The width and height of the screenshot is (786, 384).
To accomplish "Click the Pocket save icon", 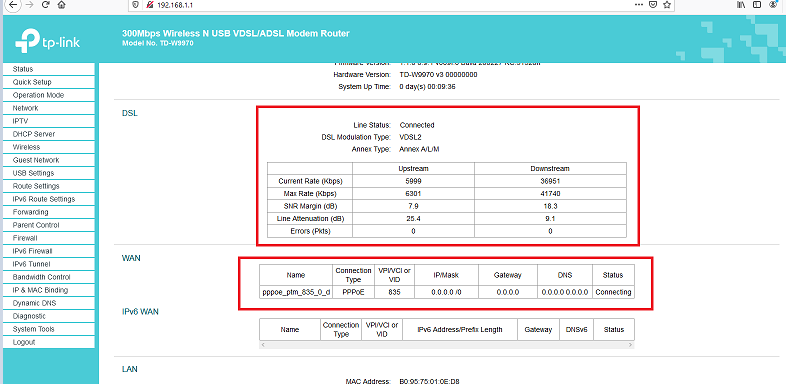I will (x=653, y=5).
